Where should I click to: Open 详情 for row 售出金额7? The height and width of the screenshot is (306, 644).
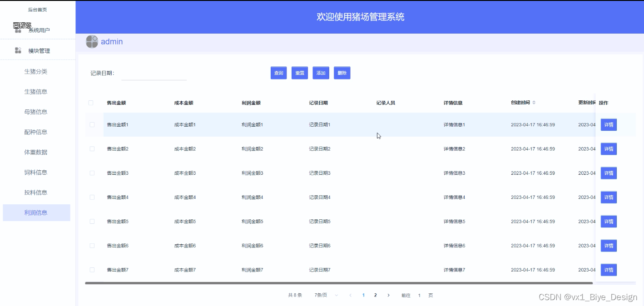609,270
